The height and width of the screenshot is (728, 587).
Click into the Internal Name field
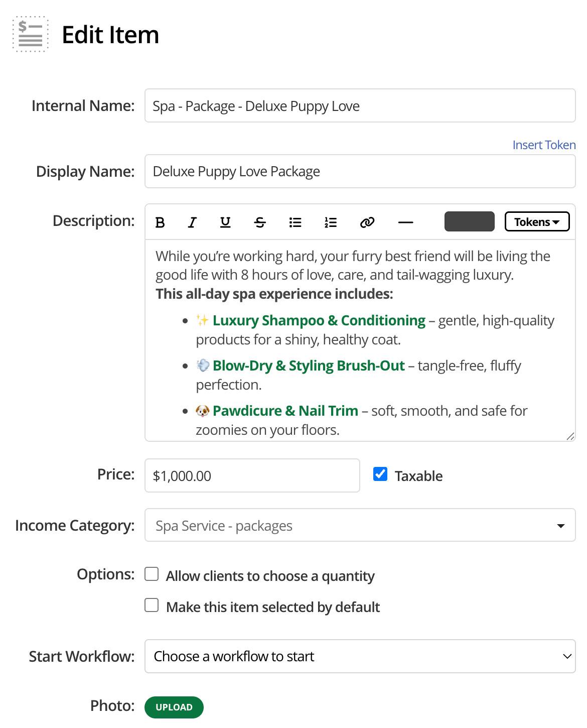pyautogui.click(x=360, y=106)
